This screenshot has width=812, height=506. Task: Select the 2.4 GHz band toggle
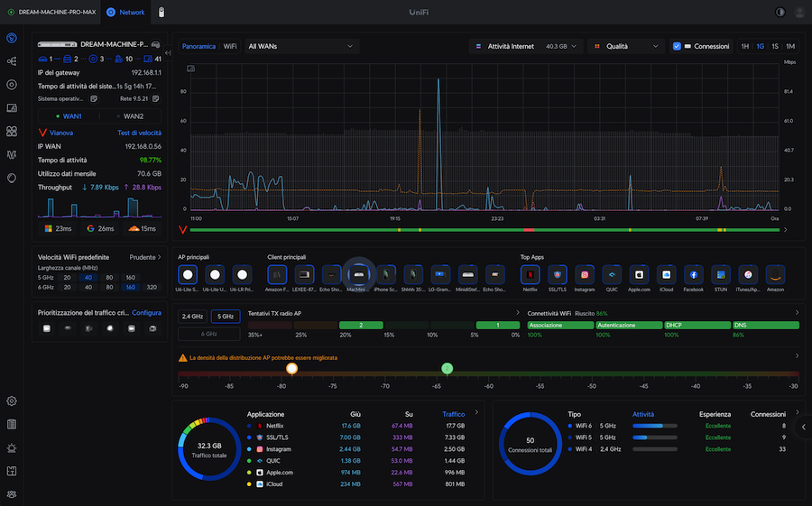(x=192, y=316)
